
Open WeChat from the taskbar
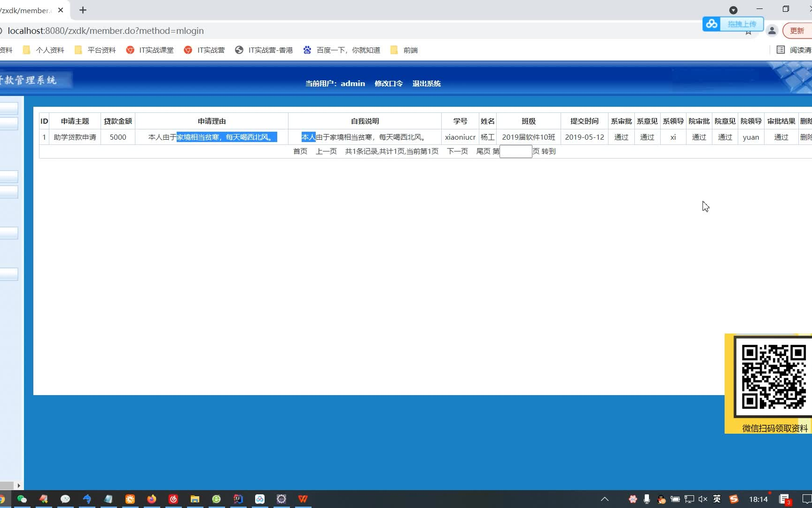pos(21,499)
